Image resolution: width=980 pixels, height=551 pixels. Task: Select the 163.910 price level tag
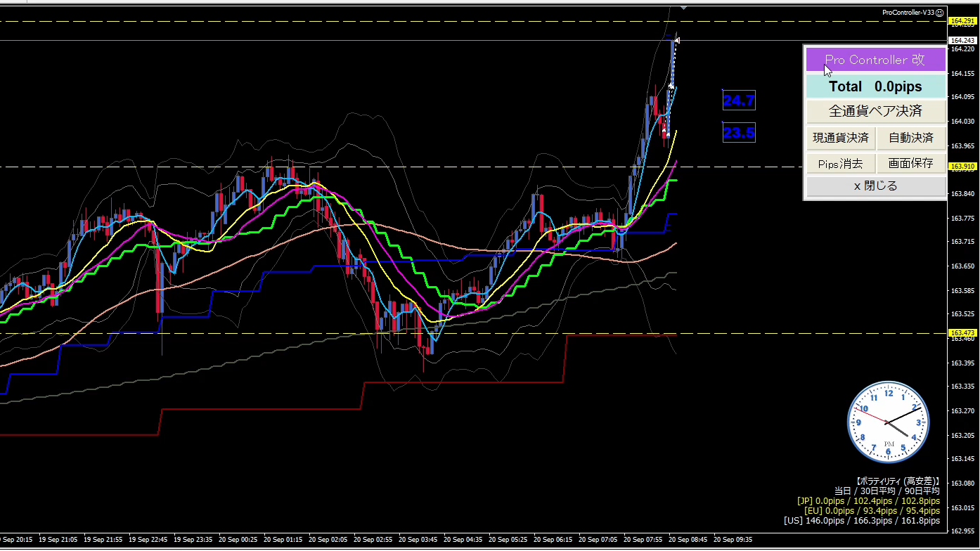(962, 167)
